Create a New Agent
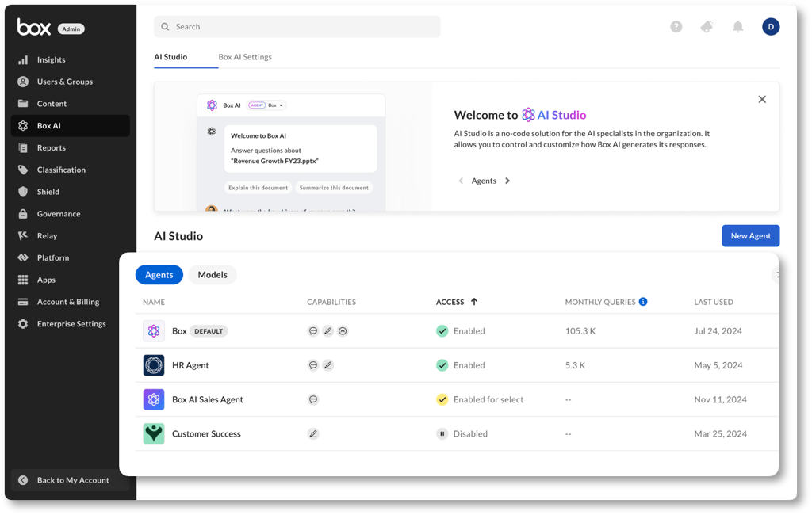Image resolution: width=812 pixels, height=515 pixels. tap(750, 235)
